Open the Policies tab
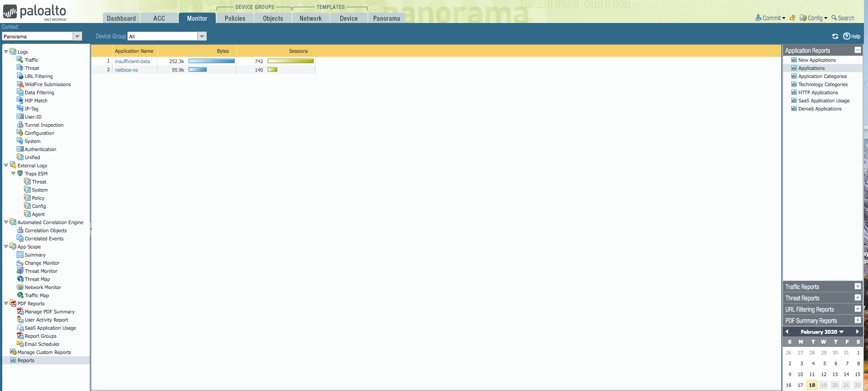The width and height of the screenshot is (868, 391). click(x=235, y=18)
